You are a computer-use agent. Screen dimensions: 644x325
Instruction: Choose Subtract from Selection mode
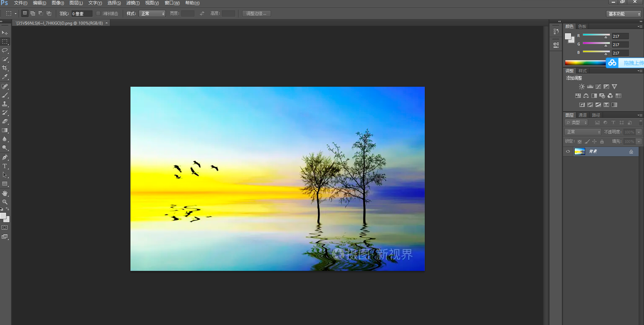[x=41, y=13]
